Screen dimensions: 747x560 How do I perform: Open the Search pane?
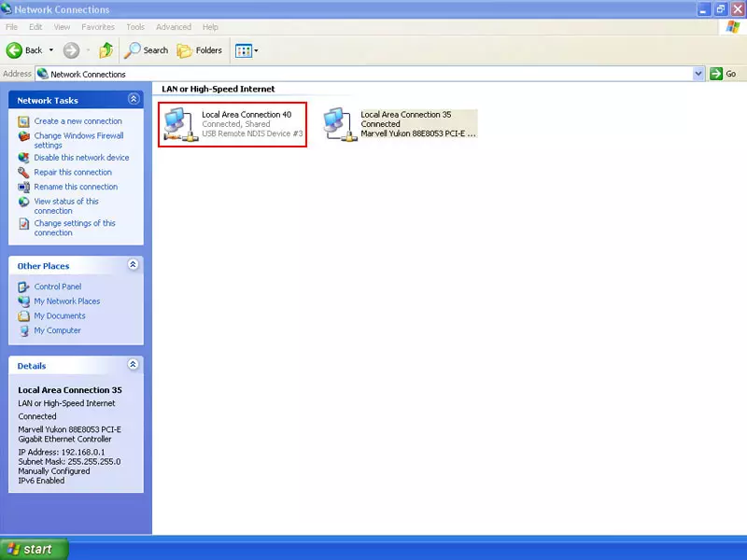point(146,50)
